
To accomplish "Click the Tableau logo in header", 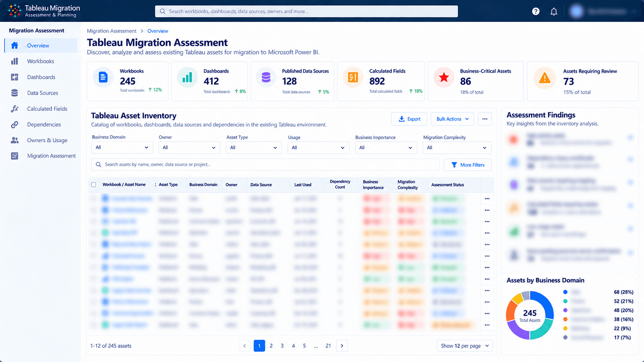I will coord(15,11).
